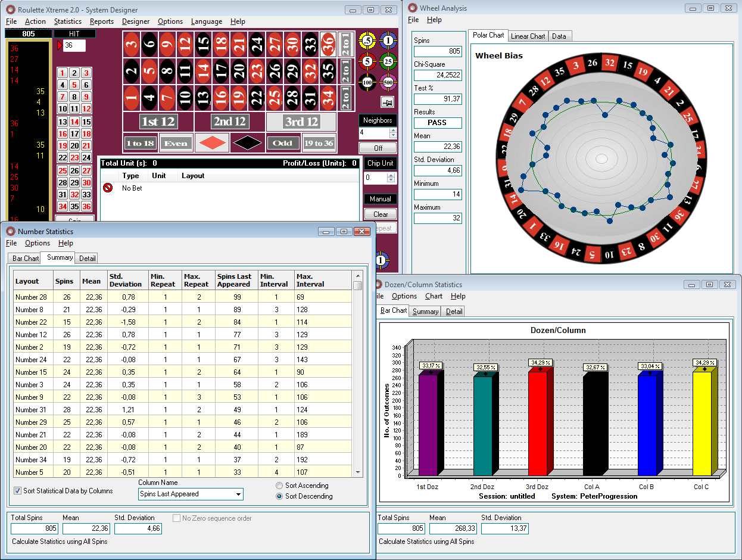The width and height of the screenshot is (742, 560).
Task: Decrease the Neighbors spinner value
Action: [392, 135]
